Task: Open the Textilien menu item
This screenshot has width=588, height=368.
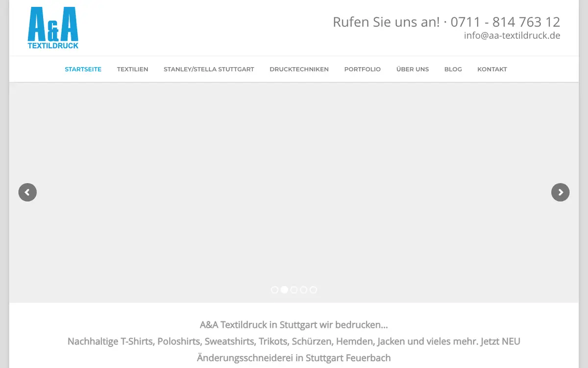Action: [132, 69]
